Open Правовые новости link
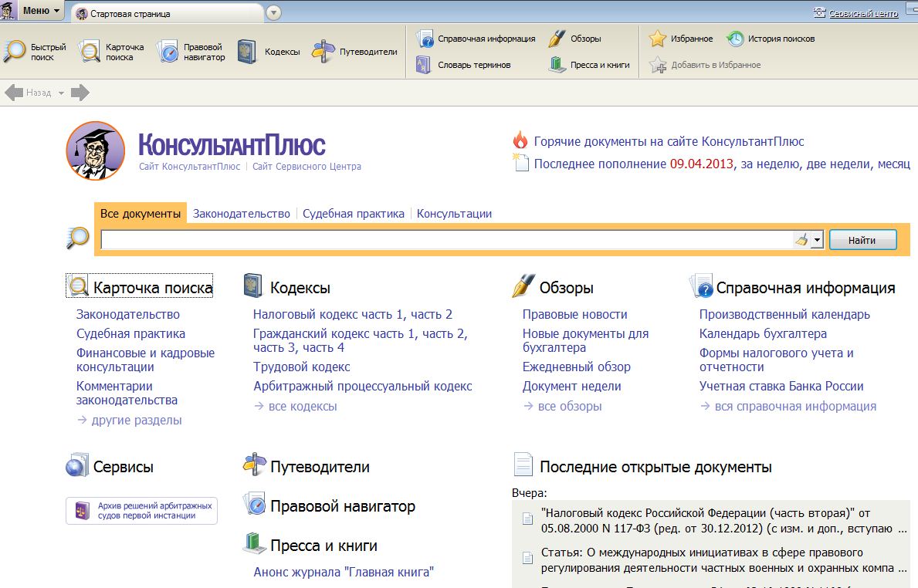The width and height of the screenshot is (918, 588). pos(575,314)
